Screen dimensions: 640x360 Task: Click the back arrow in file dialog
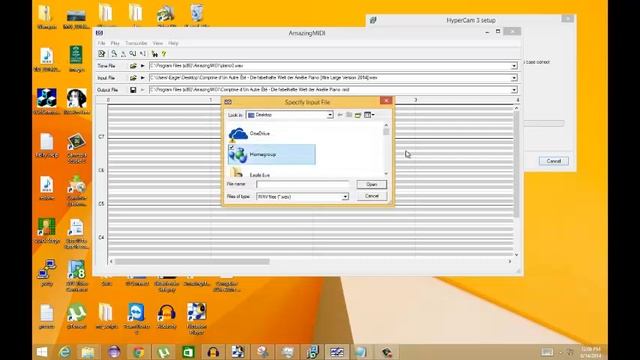tap(340, 115)
